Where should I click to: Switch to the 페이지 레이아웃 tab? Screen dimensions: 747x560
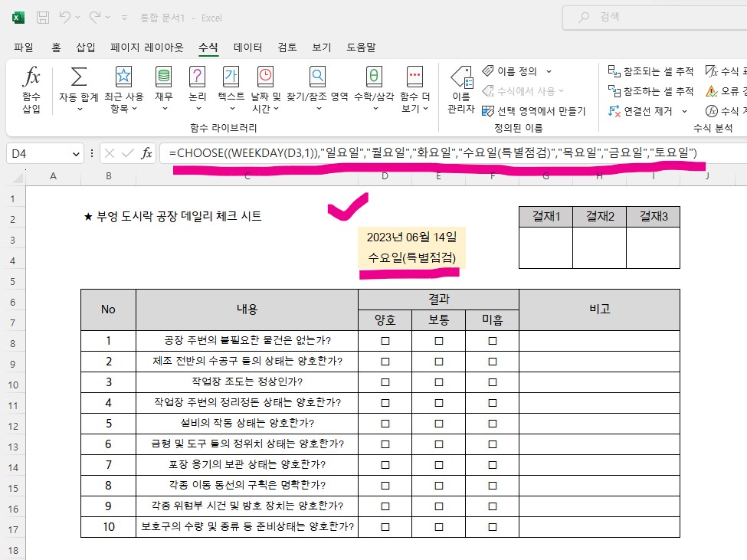pos(147,47)
